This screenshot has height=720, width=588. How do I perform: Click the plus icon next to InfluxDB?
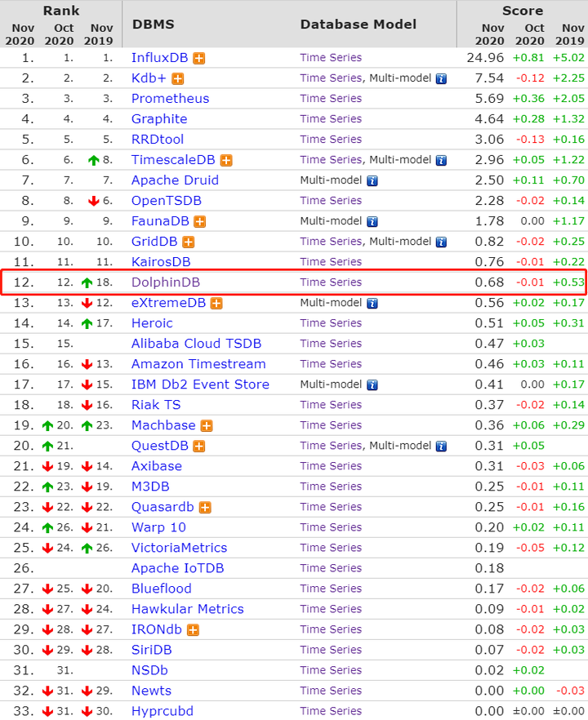click(199, 58)
